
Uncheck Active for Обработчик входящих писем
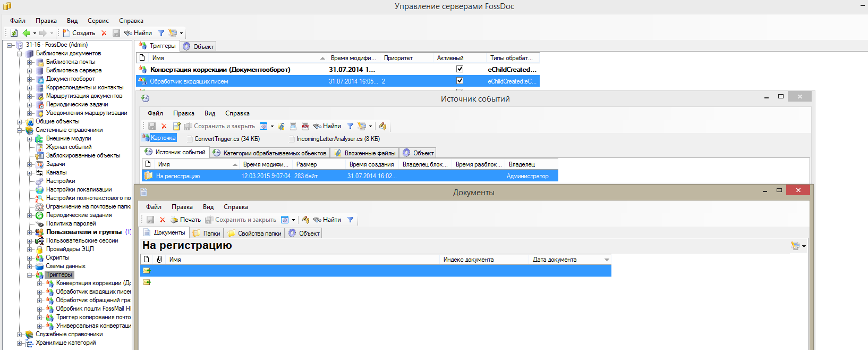click(x=460, y=81)
